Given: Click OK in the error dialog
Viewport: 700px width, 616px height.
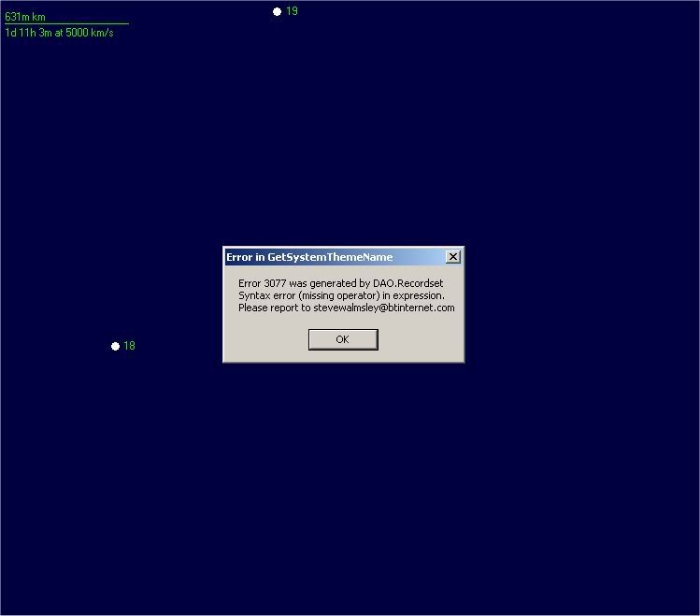Looking at the screenshot, I should pos(343,339).
